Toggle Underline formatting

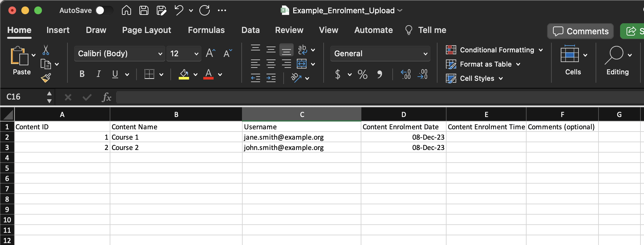point(115,74)
